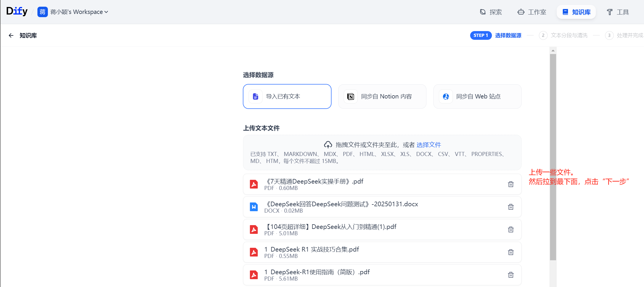Click the scrollbar up arrow

[x=553, y=51]
